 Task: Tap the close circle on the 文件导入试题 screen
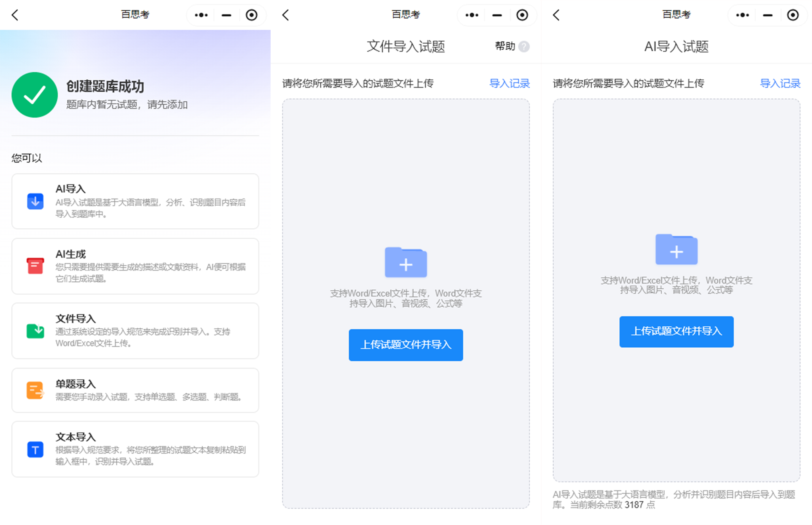click(522, 15)
